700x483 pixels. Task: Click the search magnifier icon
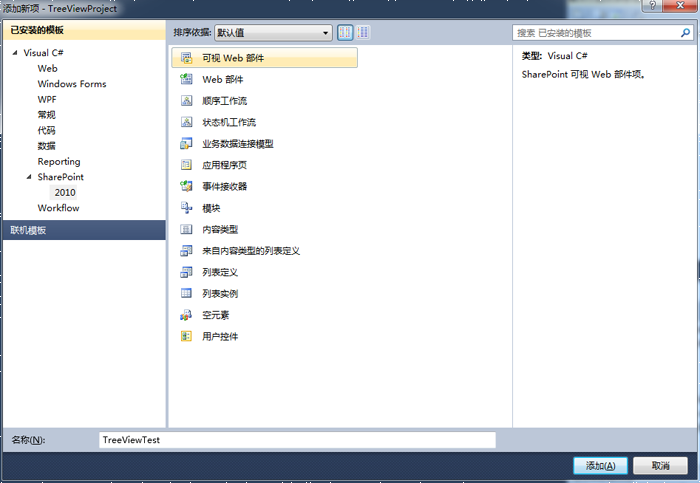pyautogui.click(x=685, y=33)
